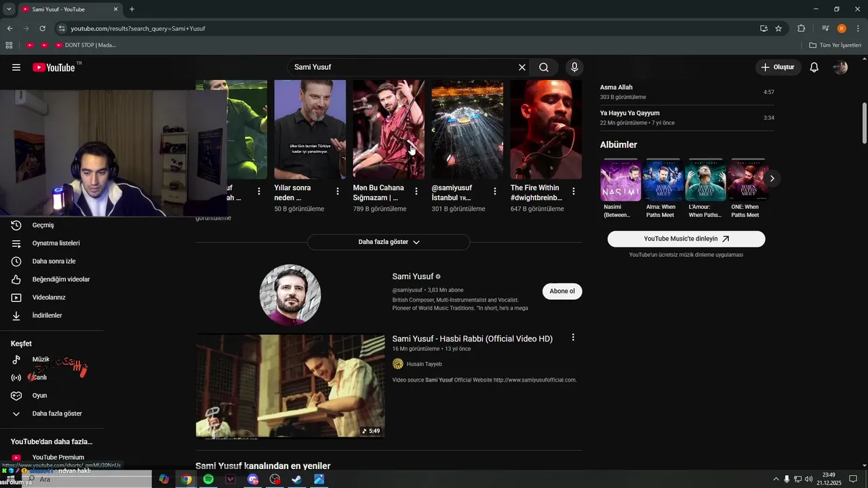Screen dimensions: 868x488
Task: Start voice search with microphone
Action: [x=574, y=67]
